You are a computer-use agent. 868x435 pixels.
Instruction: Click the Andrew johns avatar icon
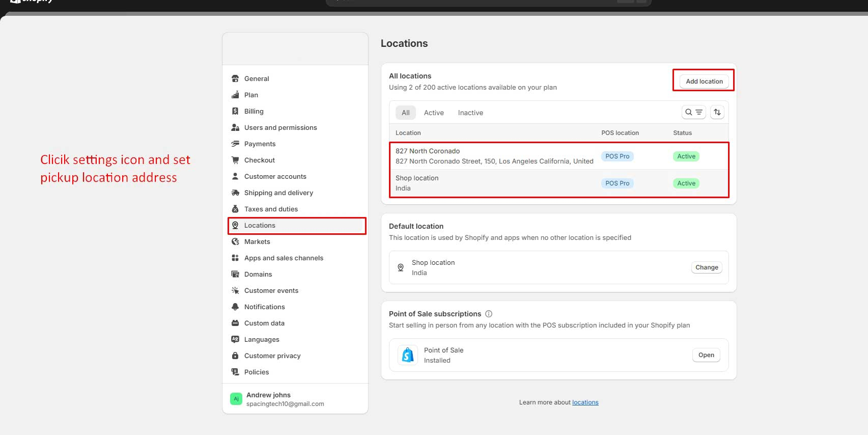[236, 399]
